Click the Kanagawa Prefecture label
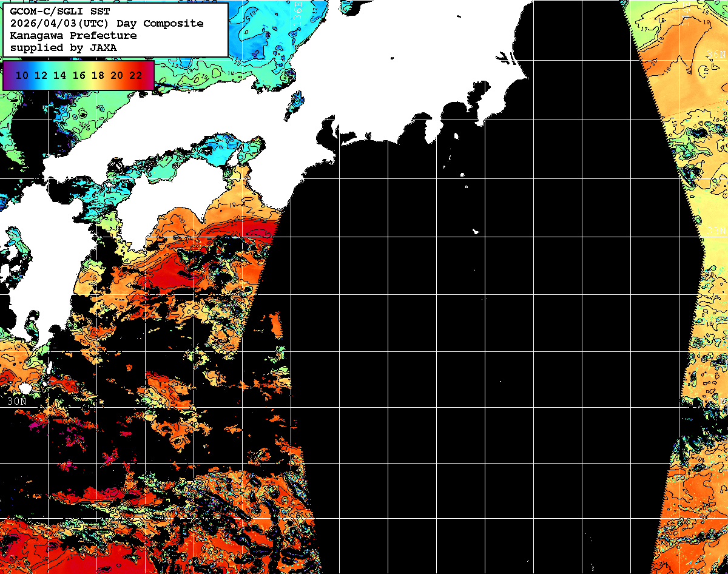The image size is (728, 574). [73, 35]
